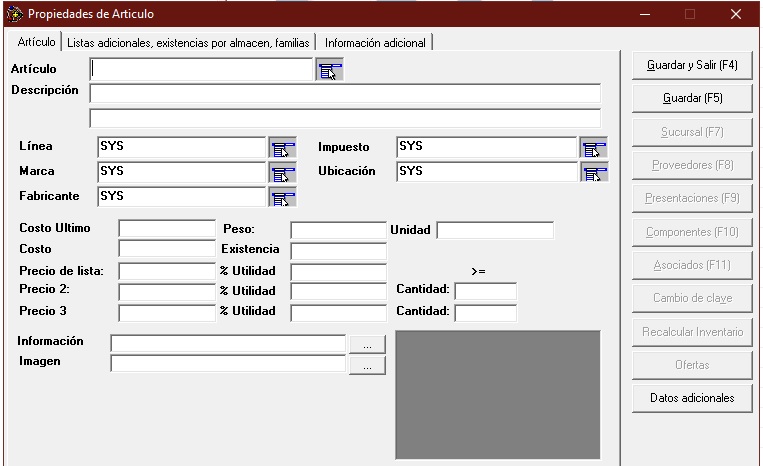Open the Fabricante lookup icon
Image resolution: width=763 pixels, height=466 pixels.
click(282, 197)
